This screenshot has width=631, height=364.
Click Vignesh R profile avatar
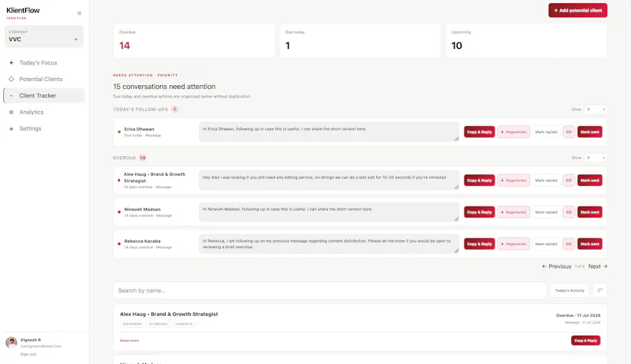click(11, 342)
